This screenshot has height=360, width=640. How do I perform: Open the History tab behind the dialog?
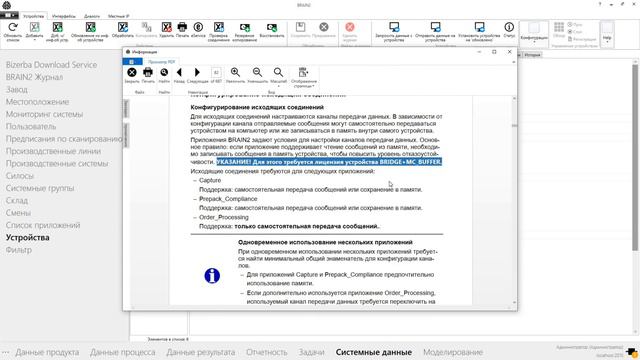[x=532, y=55]
